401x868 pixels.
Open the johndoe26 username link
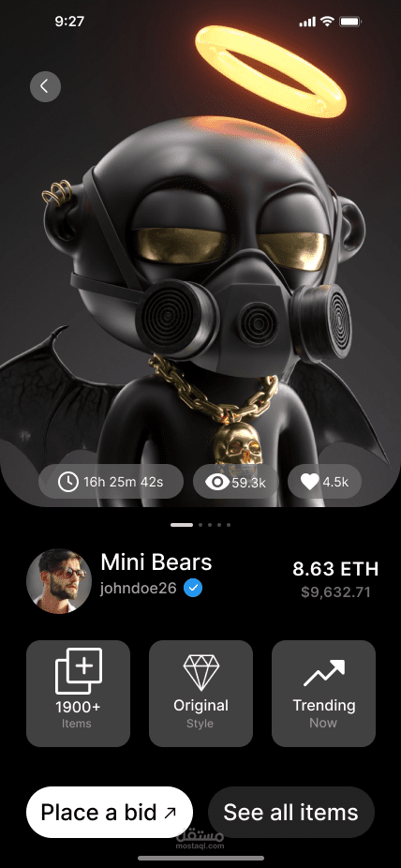point(138,588)
